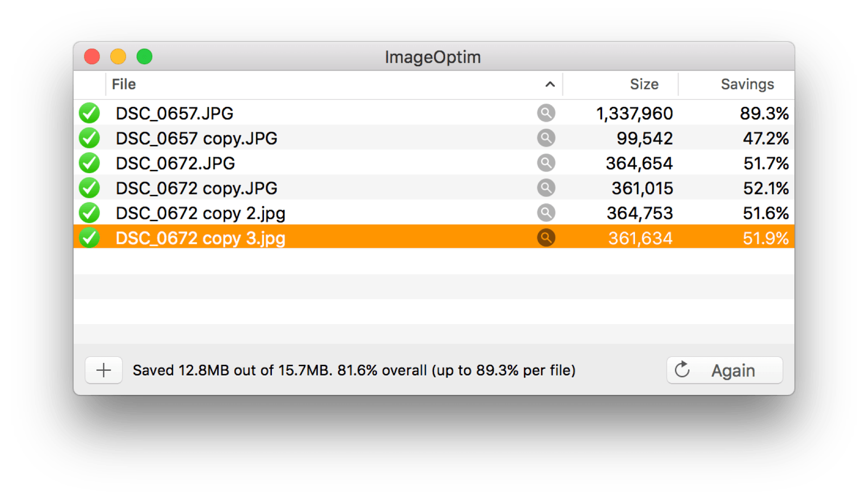Screen dimensions: 868x500
Task: Select the DSC_0672.JPG file name
Action: (x=175, y=163)
